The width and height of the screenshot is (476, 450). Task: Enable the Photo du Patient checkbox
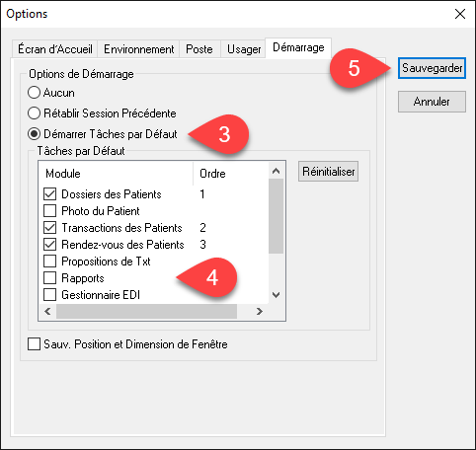pos(49,211)
